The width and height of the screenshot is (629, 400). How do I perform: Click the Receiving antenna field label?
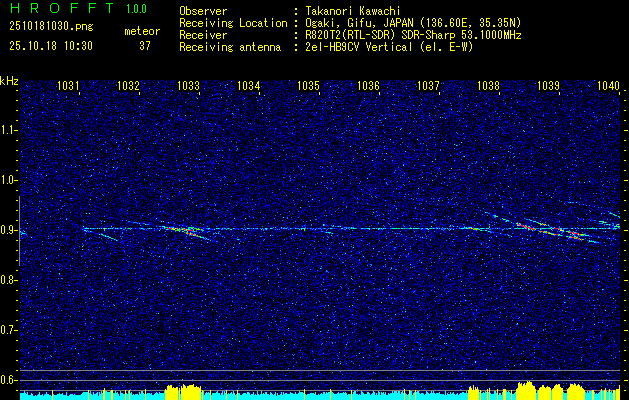click(x=230, y=47)
